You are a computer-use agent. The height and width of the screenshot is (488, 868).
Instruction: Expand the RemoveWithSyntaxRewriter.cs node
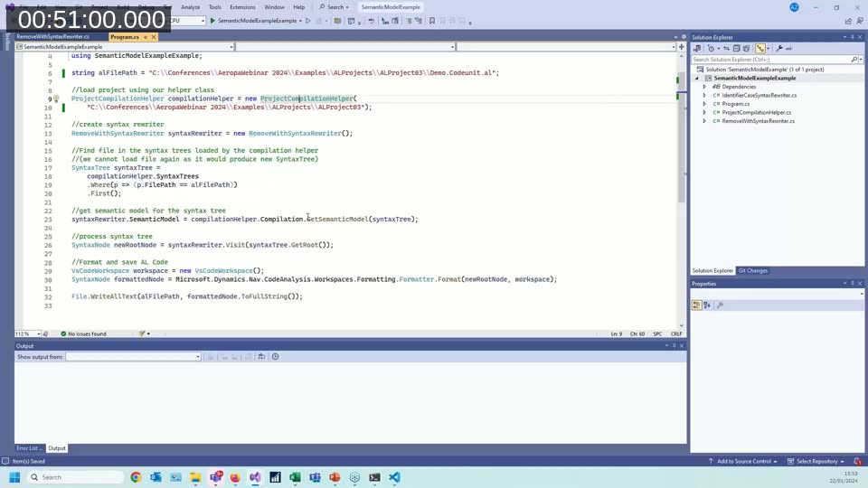coord(704,121)
